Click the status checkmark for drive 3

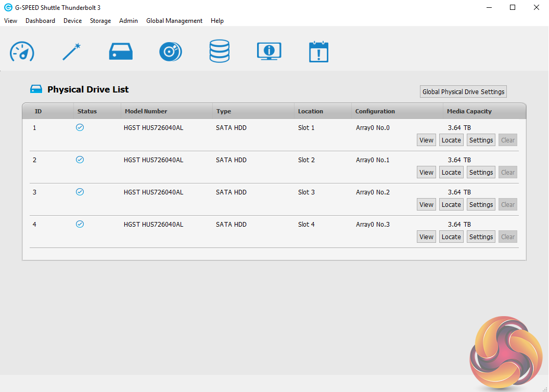(80, 192)
